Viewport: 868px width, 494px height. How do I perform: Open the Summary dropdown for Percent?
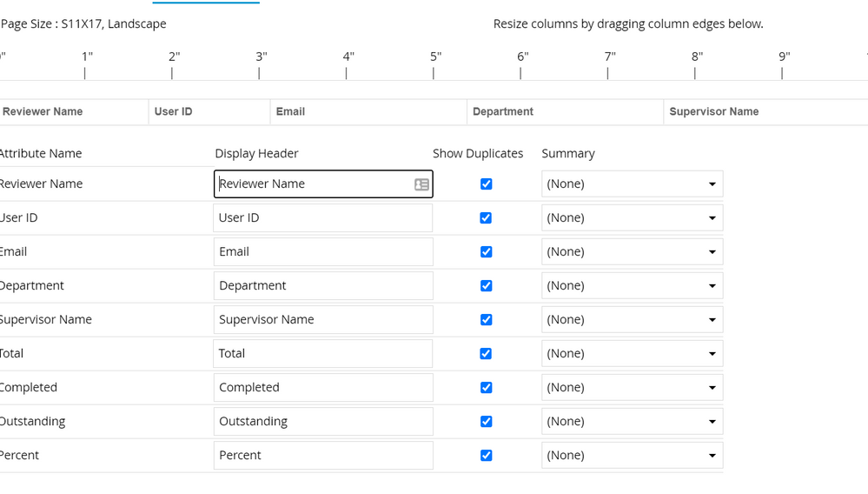(632, 456)
